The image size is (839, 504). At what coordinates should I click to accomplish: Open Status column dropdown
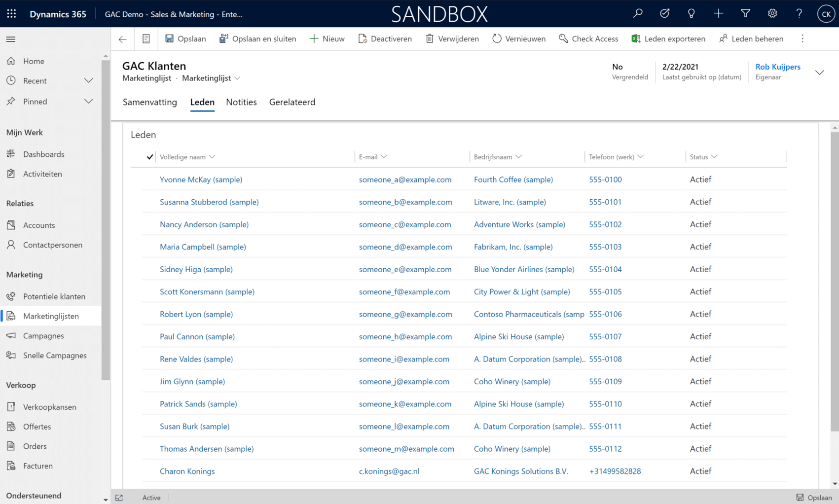point(714,157)
